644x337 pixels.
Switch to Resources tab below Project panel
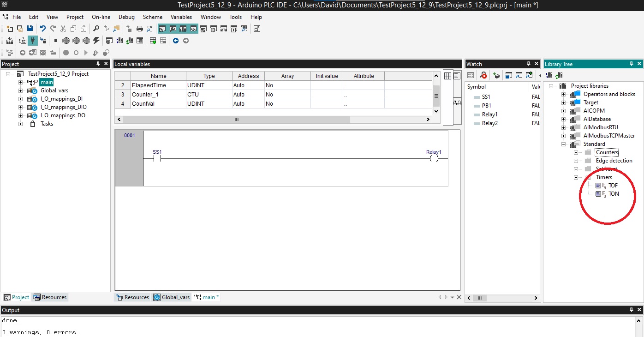(x=50, y=297)
